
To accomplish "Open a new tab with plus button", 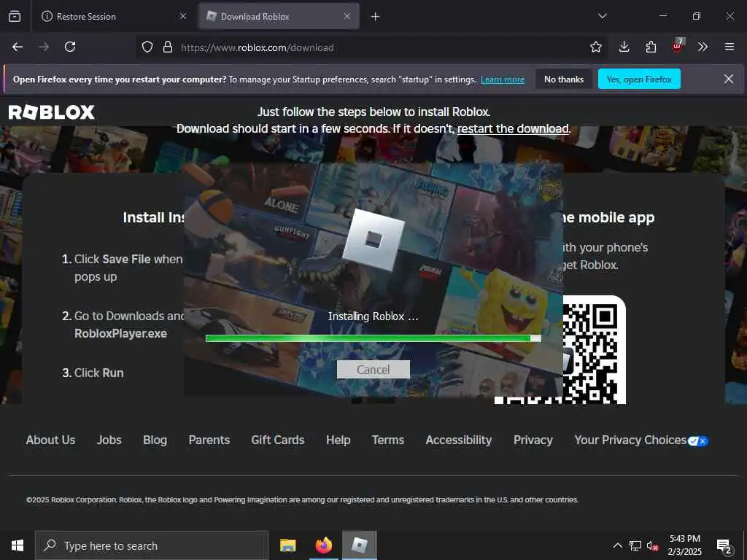I will coord(376,17).
